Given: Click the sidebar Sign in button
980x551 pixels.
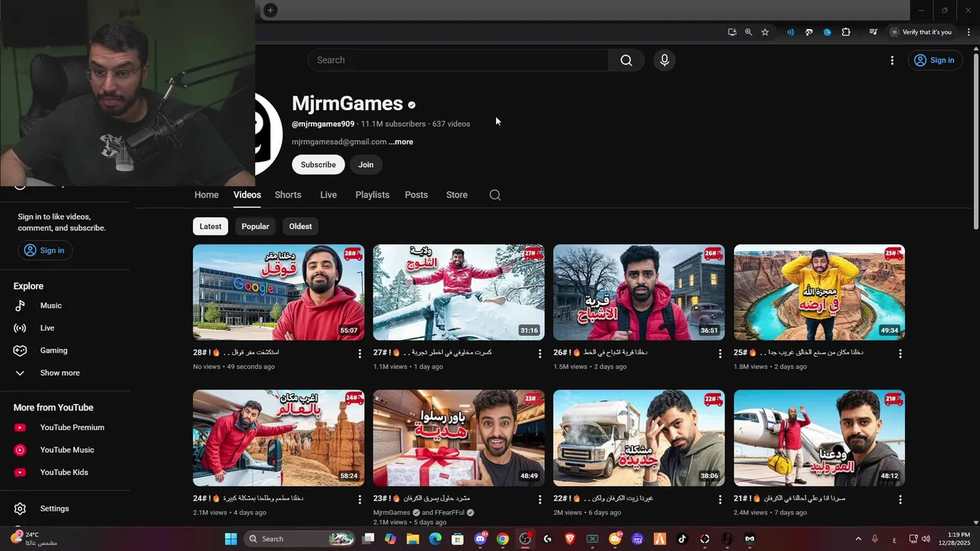Looking at the screenshot, I should [44, 250].
